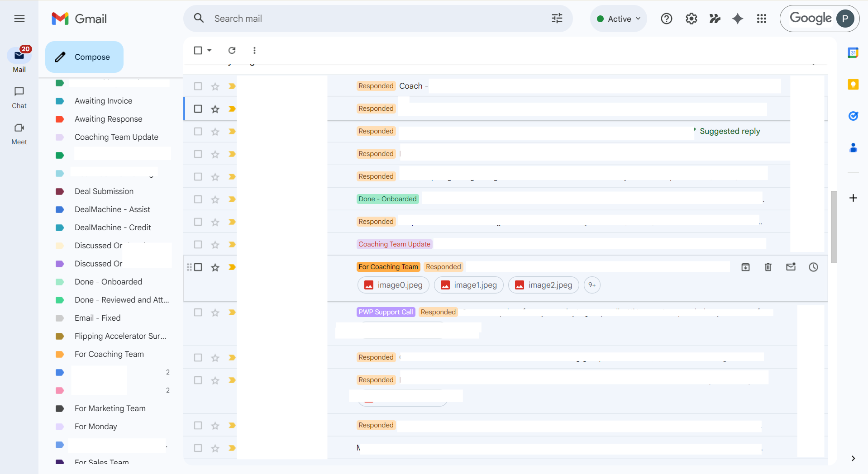Star the Done - Onboarded email

(x=215, y=199)
